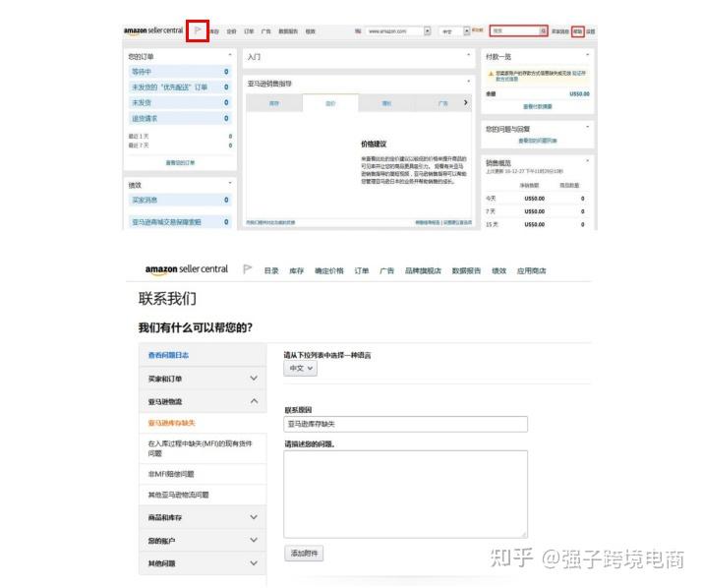The height and width of the screenshot is (588, 702).
Task: Click the payment warning triangle icon
Action: pyautogui.click(x=491, y=74)
